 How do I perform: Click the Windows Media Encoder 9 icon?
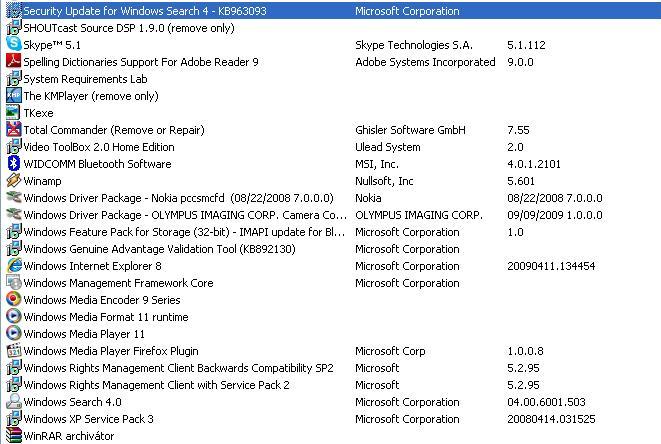[13, 299]
